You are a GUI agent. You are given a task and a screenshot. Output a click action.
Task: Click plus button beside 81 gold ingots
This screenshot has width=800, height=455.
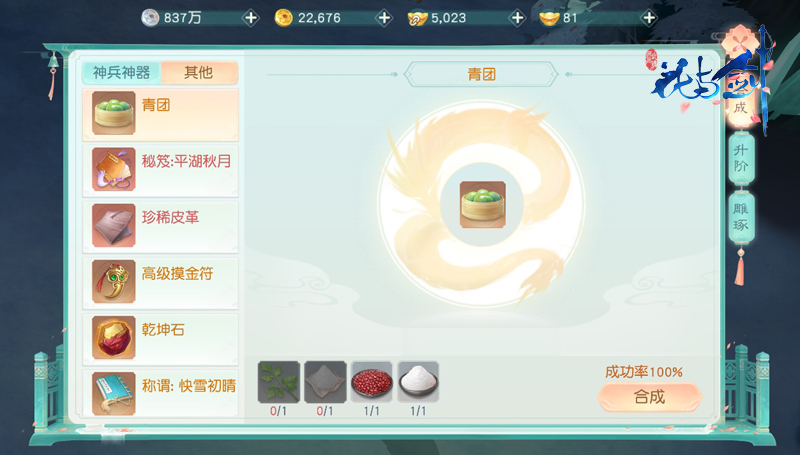pos(649,18)
